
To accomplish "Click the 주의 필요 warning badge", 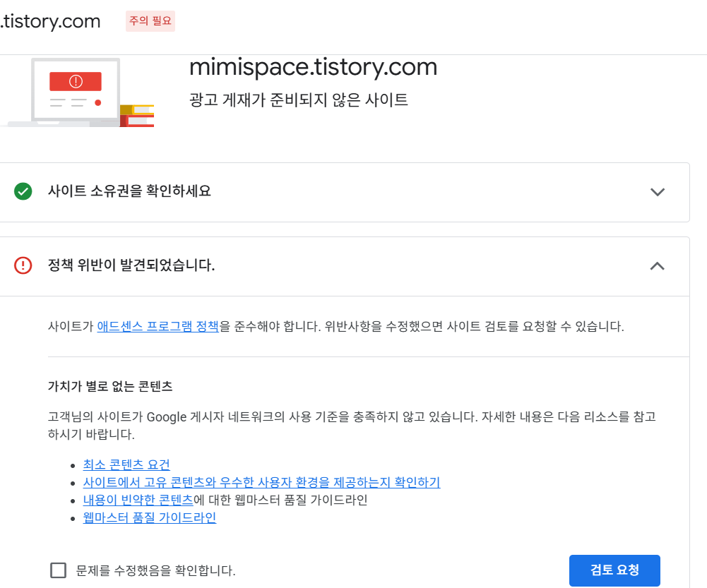I will pyautogui.click(x=150, y=22).
